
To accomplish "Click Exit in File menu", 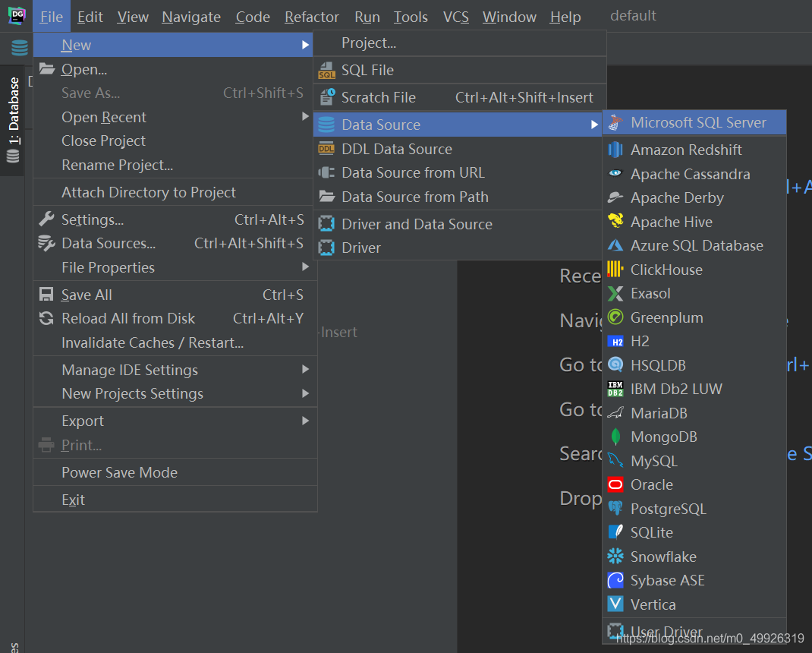I will point(175,500).
